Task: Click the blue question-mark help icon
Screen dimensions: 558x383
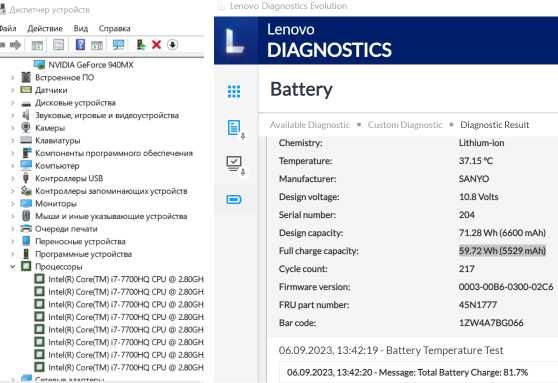Action: coord(80,44)
